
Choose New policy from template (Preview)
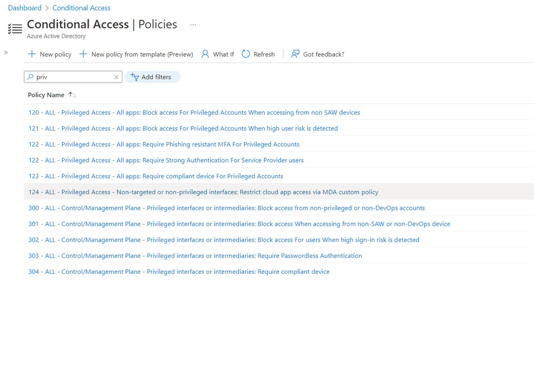(136, 54)
